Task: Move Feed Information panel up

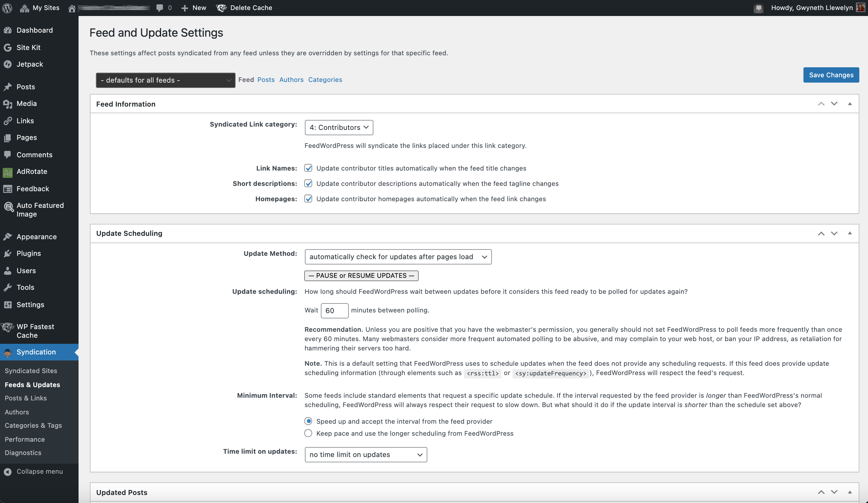Action: coord(821,104)
